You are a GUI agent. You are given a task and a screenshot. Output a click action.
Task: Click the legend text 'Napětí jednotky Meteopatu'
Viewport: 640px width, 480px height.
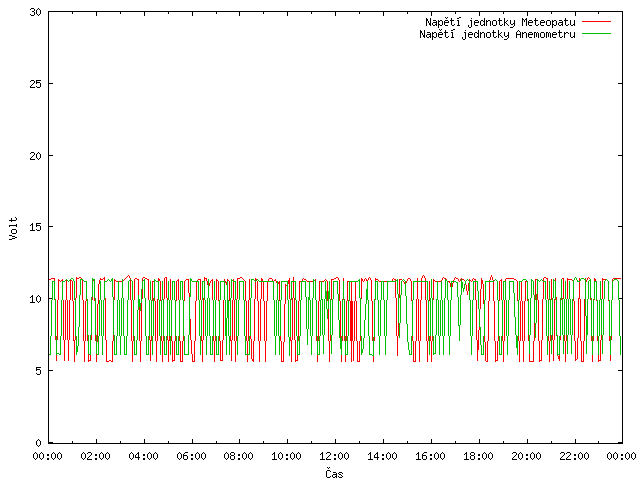click(x=500, y=22)
